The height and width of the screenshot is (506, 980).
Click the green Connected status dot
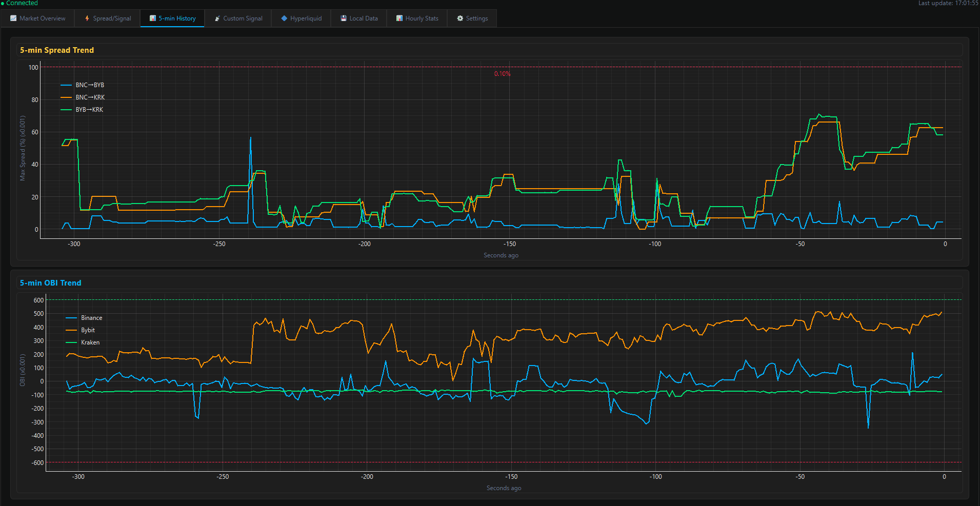(x=3, y=4)
